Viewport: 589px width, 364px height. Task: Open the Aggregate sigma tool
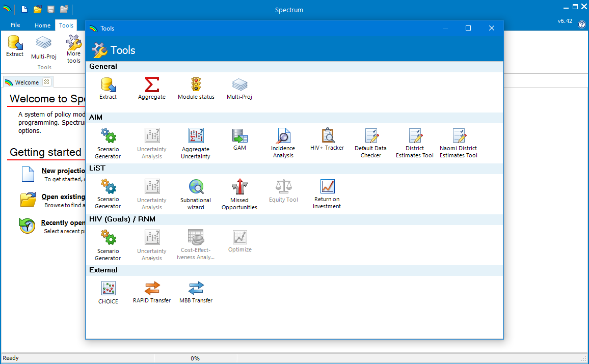152,88
